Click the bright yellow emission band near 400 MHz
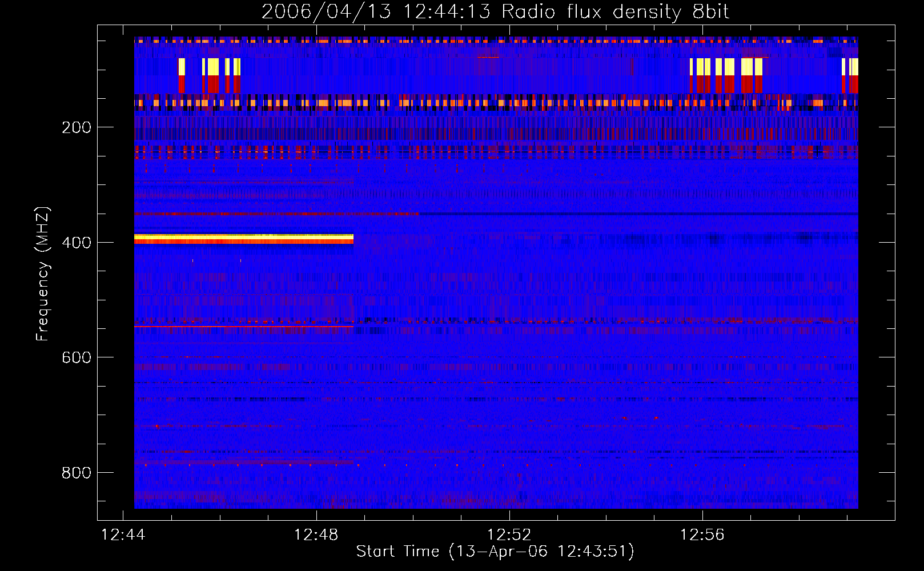The image size is (924, 571). pos(244,239)
